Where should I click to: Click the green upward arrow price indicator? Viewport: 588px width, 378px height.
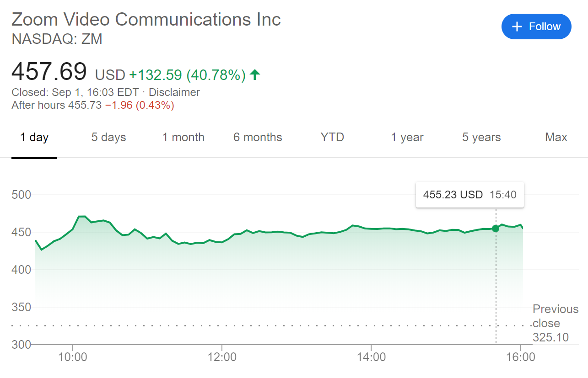click(x=255, y=75)
